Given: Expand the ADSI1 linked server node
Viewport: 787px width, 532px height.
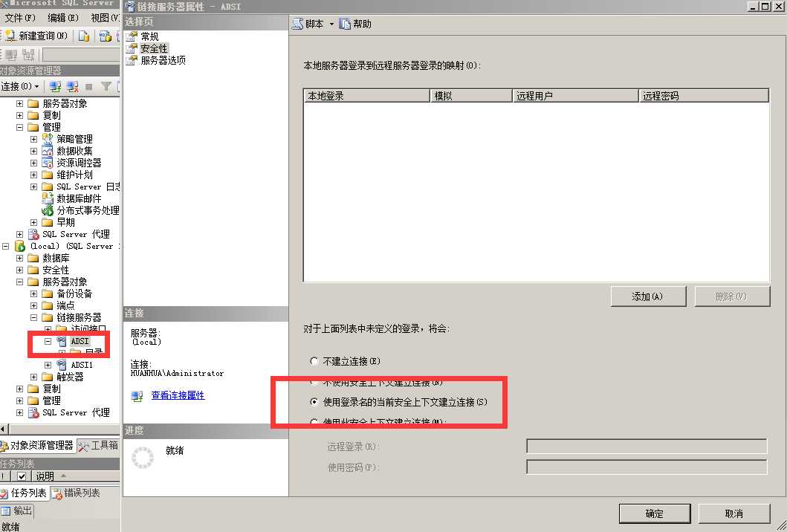Looking at the screenshot, I should (x=48, y=365).
